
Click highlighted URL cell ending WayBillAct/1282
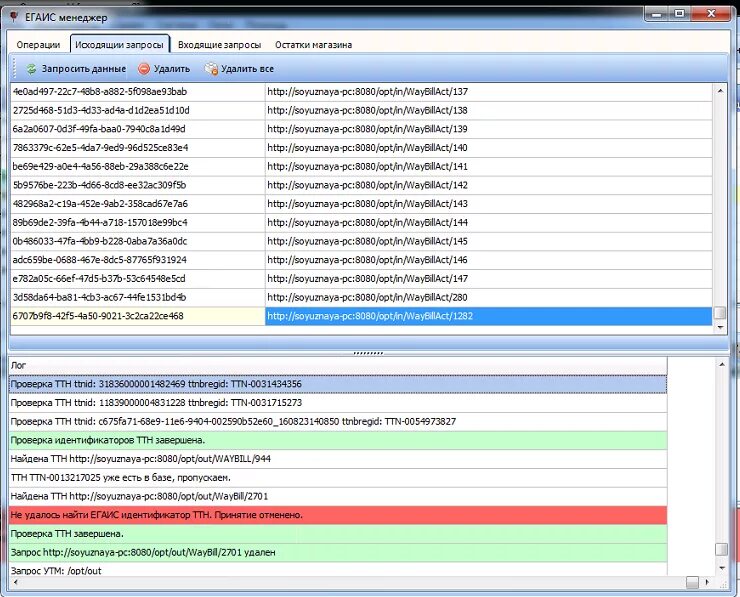click(x=488, y=316)
